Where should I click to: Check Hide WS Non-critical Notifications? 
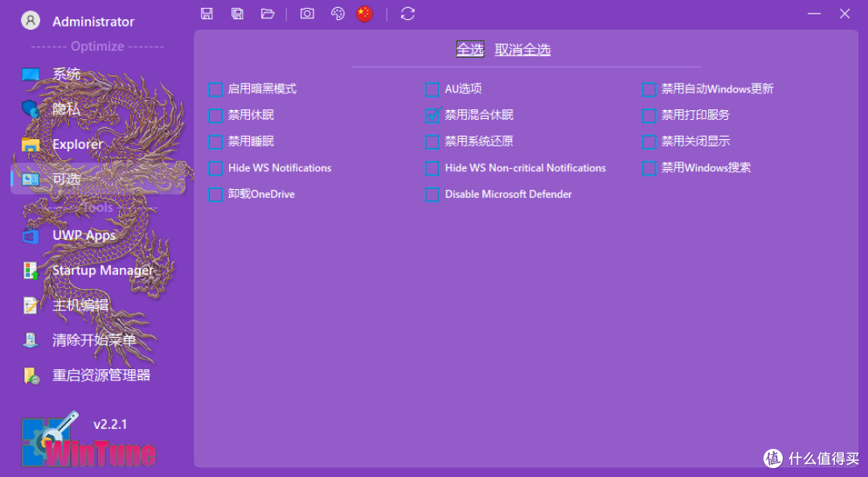[x=432, y=168]
